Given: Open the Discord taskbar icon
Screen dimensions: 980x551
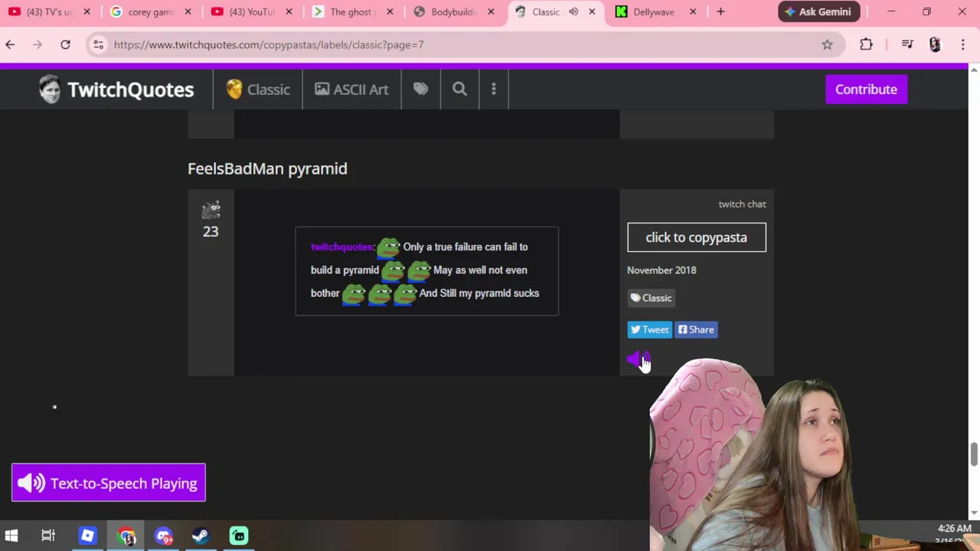Looking at the screenshot, I should coord(164,536).
